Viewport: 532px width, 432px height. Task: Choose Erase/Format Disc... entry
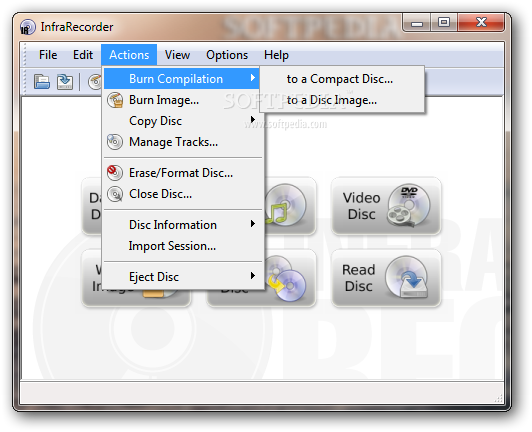tap(183, 173)
